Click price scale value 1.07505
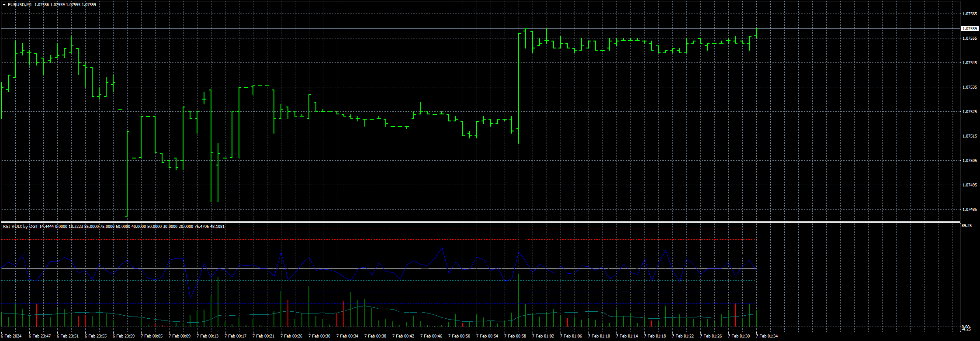Viewport: 980px width, 341px height. tap(970, 161)
